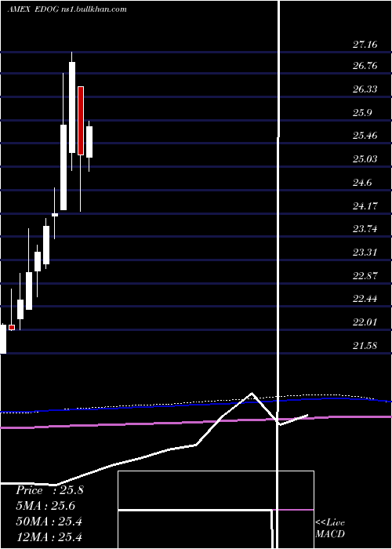
Task: Select the small red candlestick near 22.01
Action: click(12, 327)
